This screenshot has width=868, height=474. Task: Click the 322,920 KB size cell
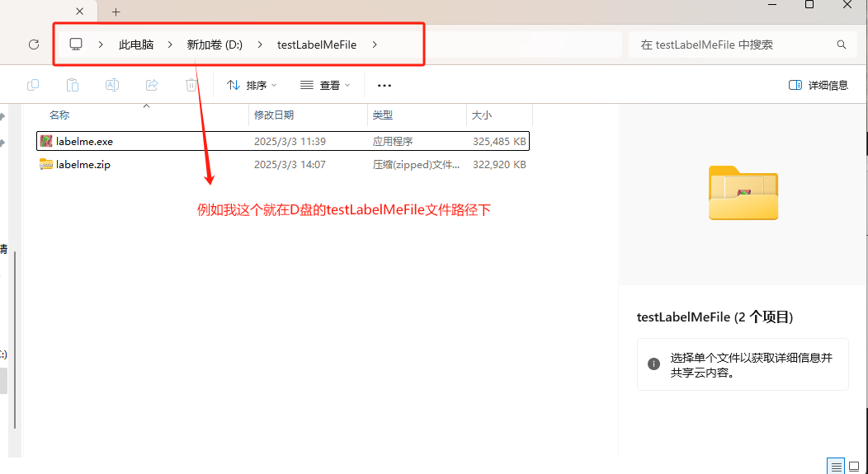click(499, 165)
